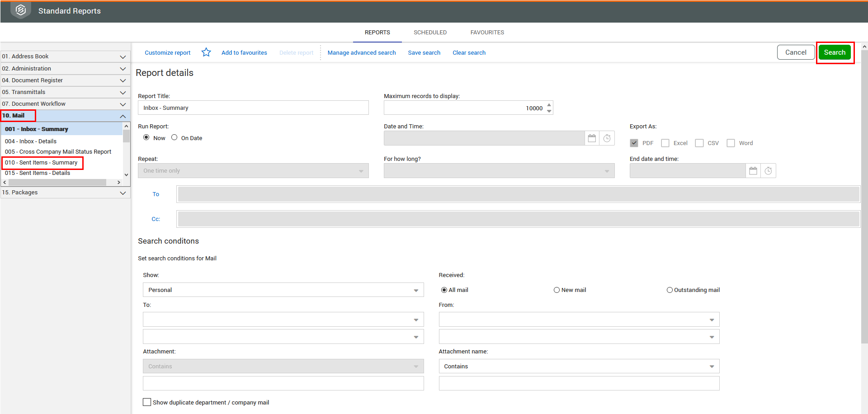The image size is (868, 414).
Task: Click the green Search button
Action: [x=835, y=52]
